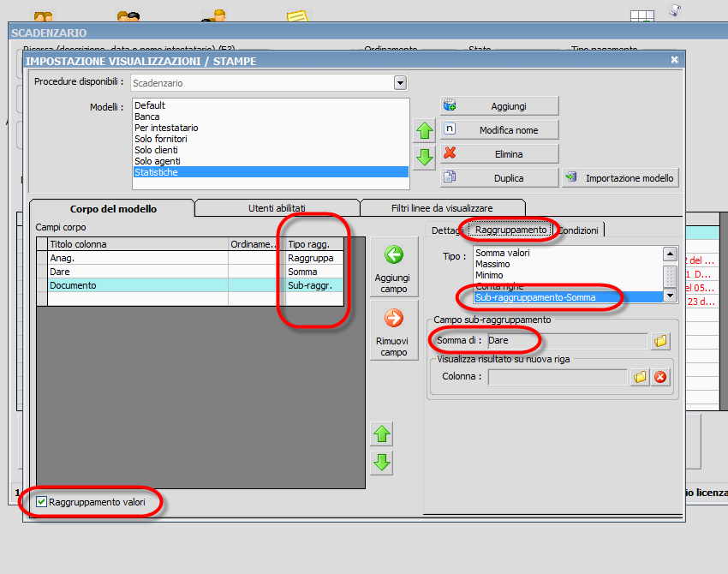
Task: Click the Procedure disponibili Scadenzario combo box
Action: pyautogui.click(x=269, y=83)
